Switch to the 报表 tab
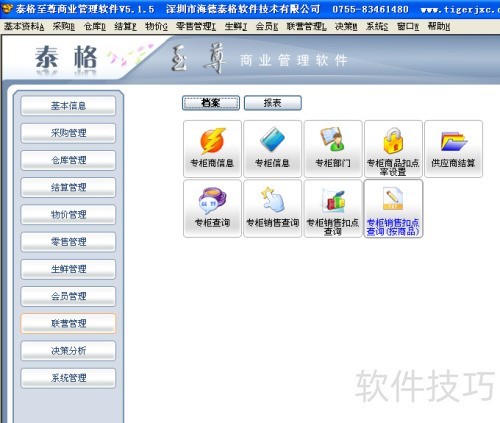The width and height of the screenshot is (500, 423). pos(273,103)
